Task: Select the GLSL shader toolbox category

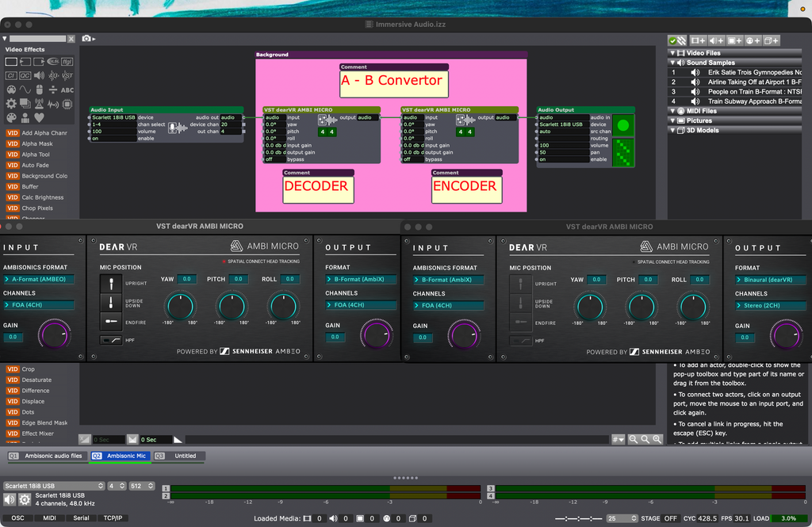Action: point(53,62)
